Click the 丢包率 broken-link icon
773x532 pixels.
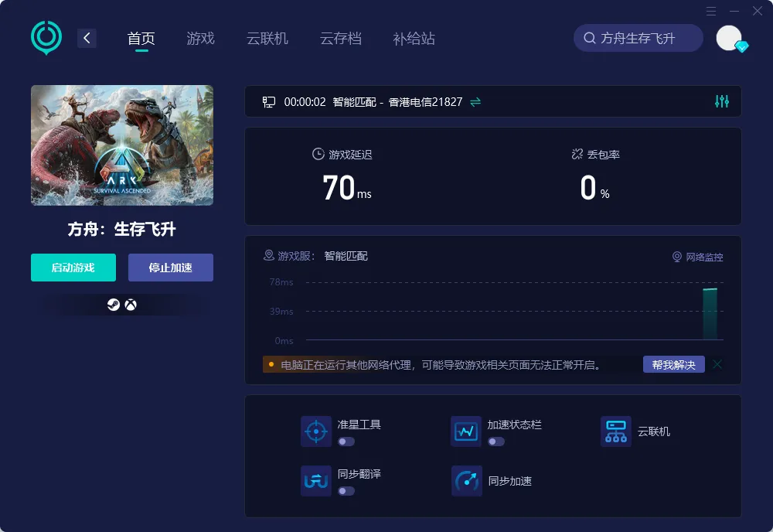coord(577,155)
